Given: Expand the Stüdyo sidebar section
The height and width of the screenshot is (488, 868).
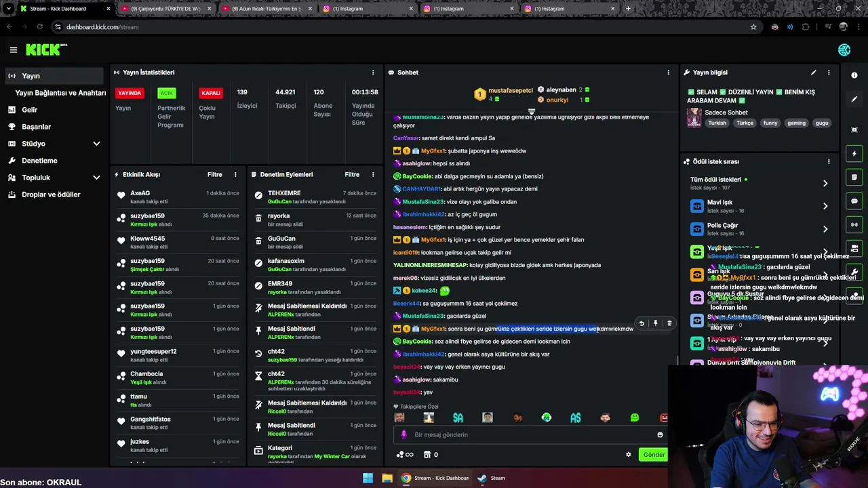Looking at the screenshot, I should (96, 144).
